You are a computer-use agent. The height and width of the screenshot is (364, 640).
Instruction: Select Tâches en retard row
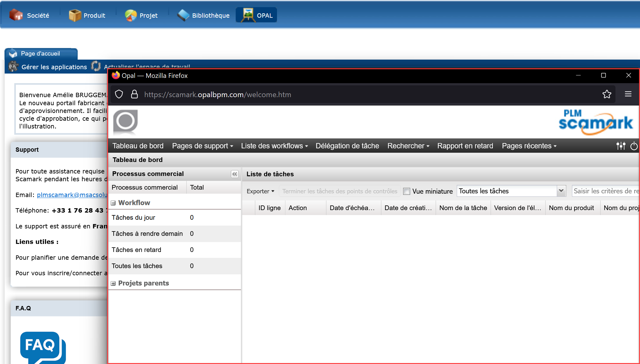[x=175, y=250]
